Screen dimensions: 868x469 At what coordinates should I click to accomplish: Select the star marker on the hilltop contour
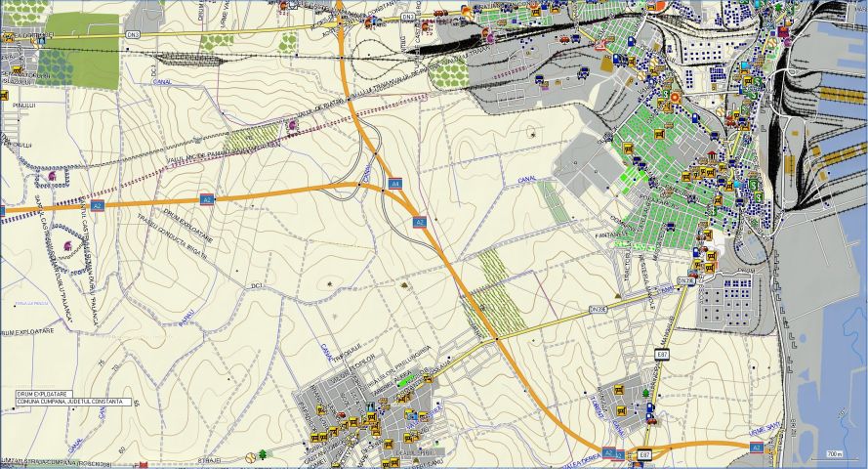click(329, 283)
